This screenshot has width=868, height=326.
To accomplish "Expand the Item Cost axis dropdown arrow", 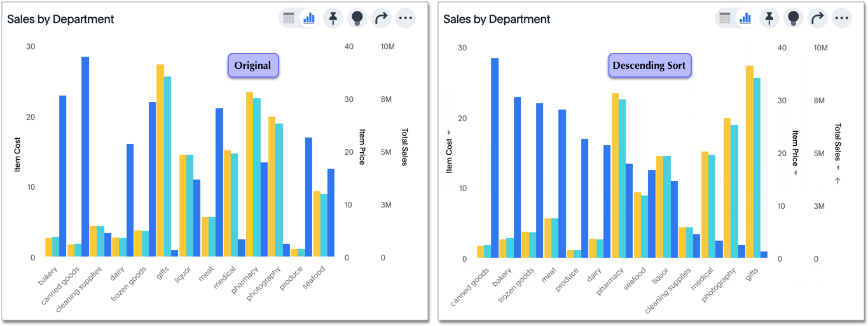I will pyautogui.click(x=449, y=132).
